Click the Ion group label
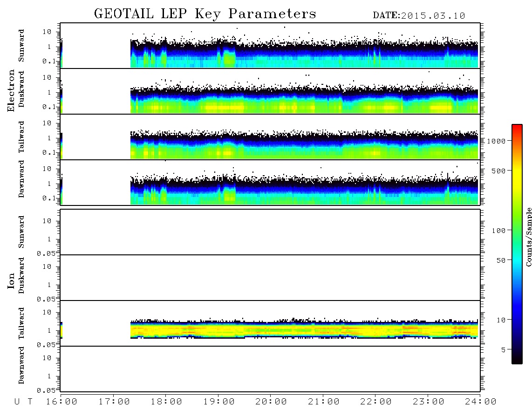The width and height of the screenshot is (532, 410). pyautogui.click(x=11, y=280)
